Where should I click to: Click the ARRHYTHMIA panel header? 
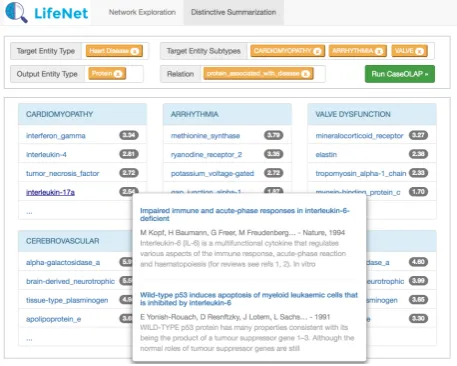tap(227, 114)
